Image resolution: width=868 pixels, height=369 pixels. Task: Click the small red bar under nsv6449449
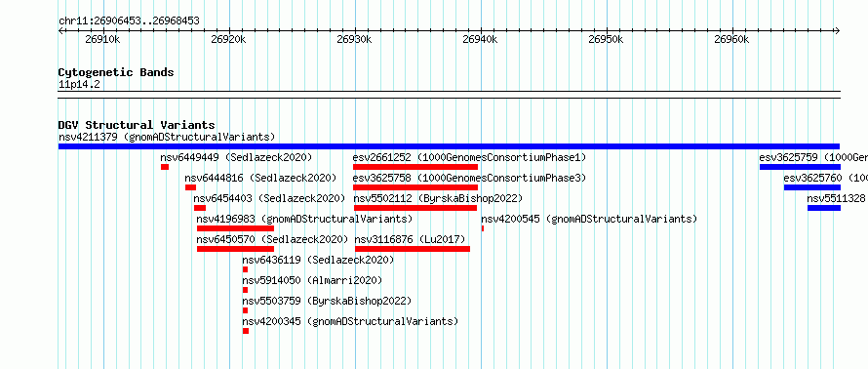tap(165, 167)
